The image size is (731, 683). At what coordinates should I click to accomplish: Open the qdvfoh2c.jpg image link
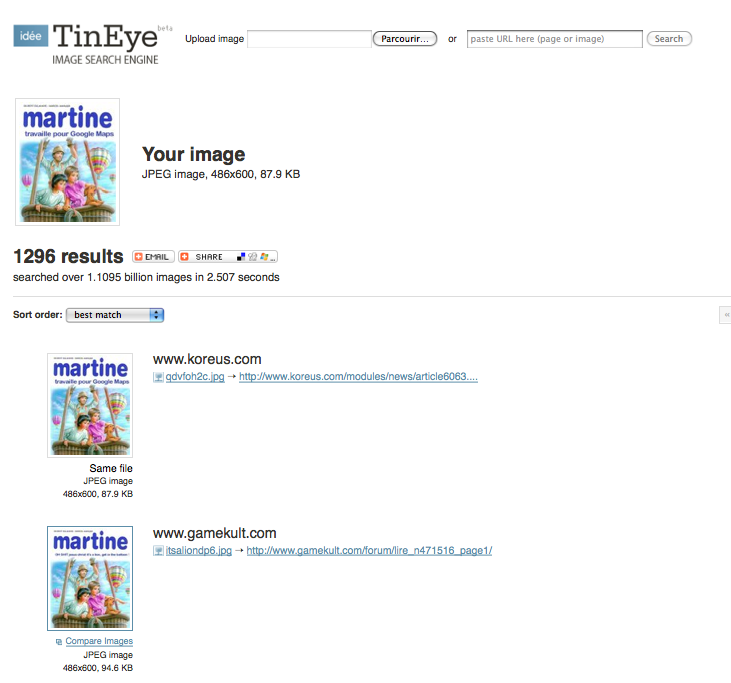coord(195,377)
